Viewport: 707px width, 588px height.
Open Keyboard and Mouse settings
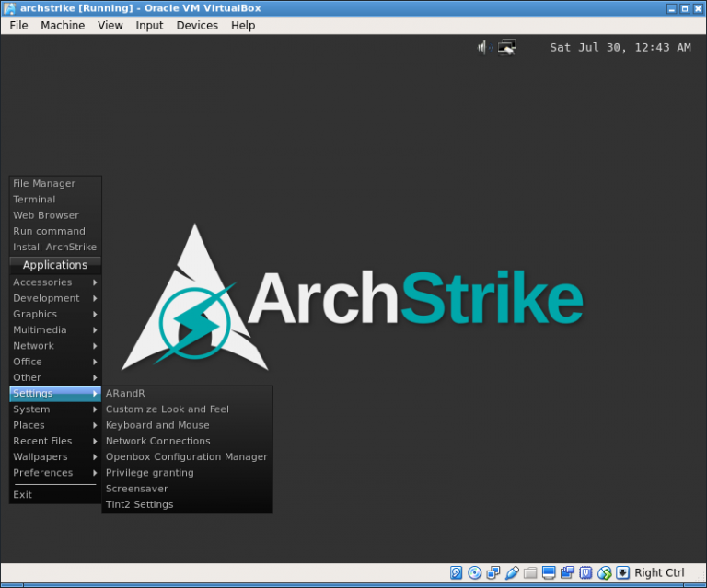[187, 425]
